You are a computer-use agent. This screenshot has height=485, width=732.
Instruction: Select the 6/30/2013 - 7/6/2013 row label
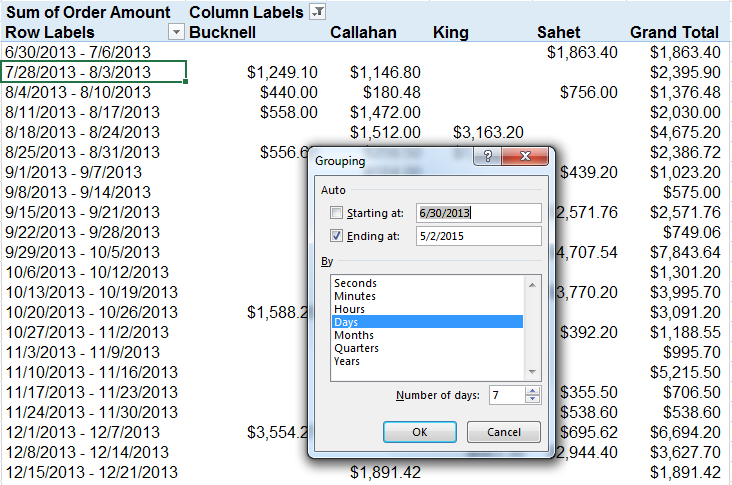coord(78,52)
